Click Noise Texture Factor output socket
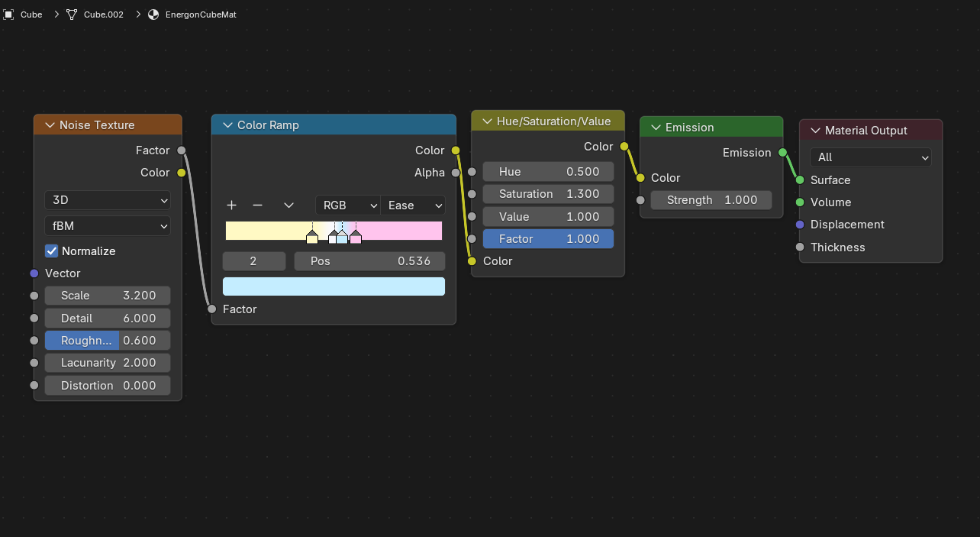The image size is (980, 537). [x=181, y=150]
